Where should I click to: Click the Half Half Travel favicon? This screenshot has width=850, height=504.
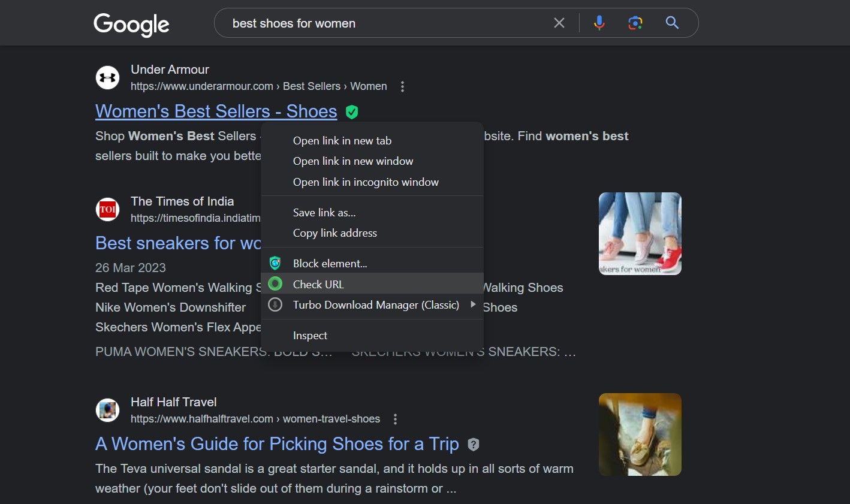(x=107, y=410)
